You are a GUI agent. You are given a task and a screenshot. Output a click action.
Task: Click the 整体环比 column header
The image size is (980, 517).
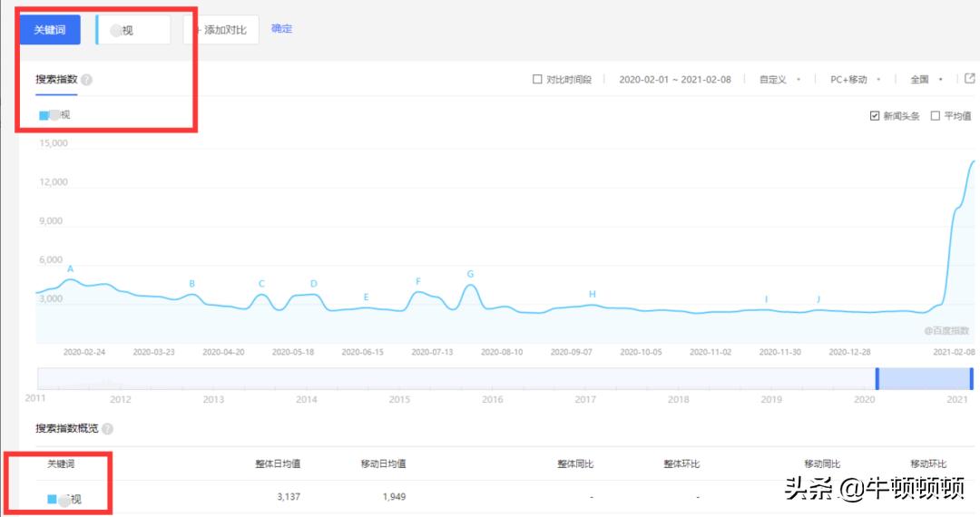point(681,463)
